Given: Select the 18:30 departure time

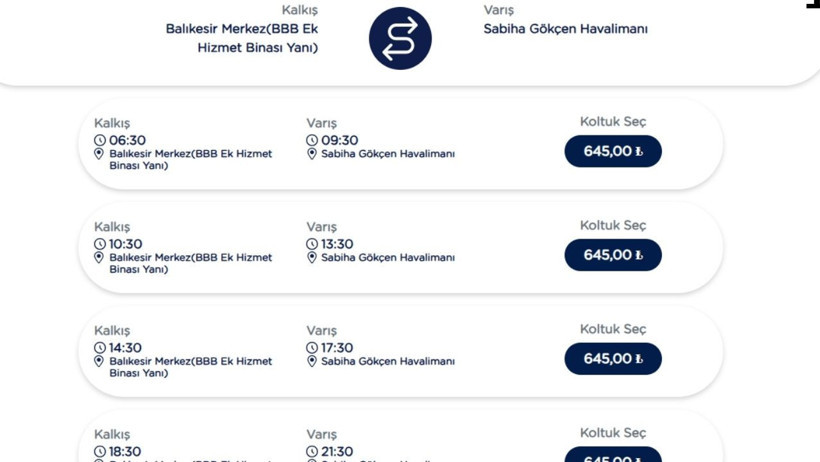Looking at the screenshot, I should coord(125,451).
